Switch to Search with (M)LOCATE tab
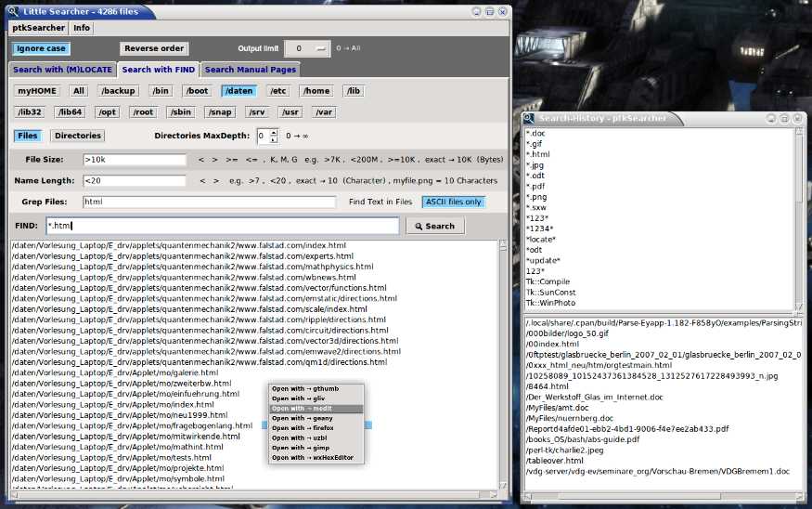Viewport: 812px width, 509px height. pyautogui.click(x=63, y=70)
